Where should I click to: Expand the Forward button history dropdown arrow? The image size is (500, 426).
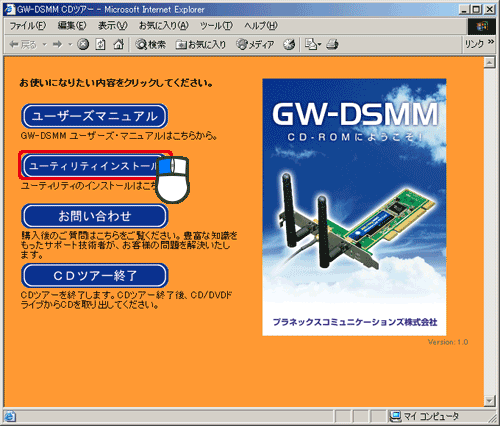(x=70, y=44)
